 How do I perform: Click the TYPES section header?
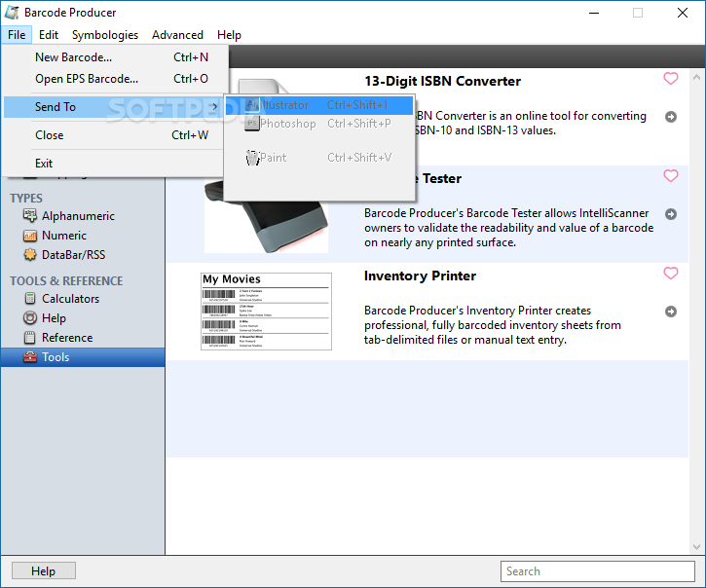(26, 198)
